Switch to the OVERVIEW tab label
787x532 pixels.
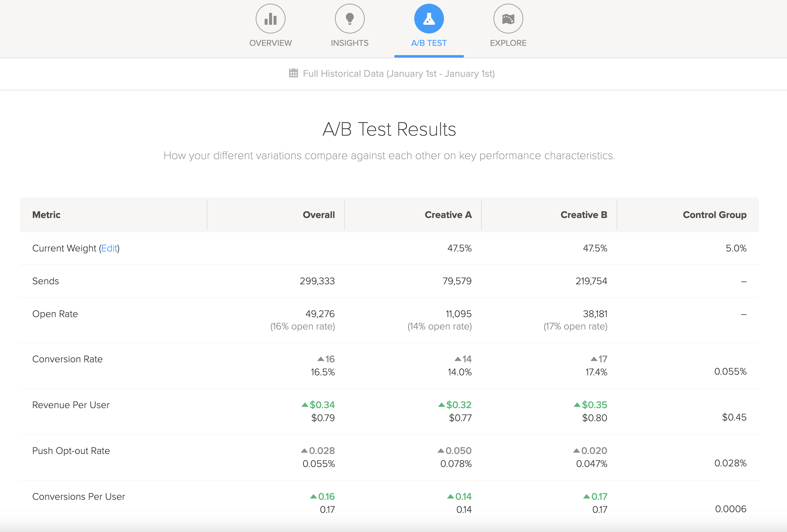point(270,43)
